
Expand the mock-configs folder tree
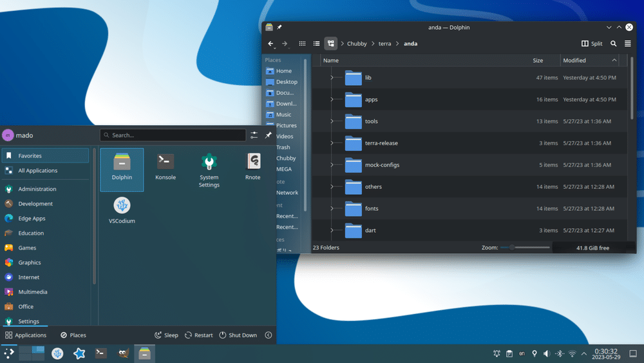point(332,164)
